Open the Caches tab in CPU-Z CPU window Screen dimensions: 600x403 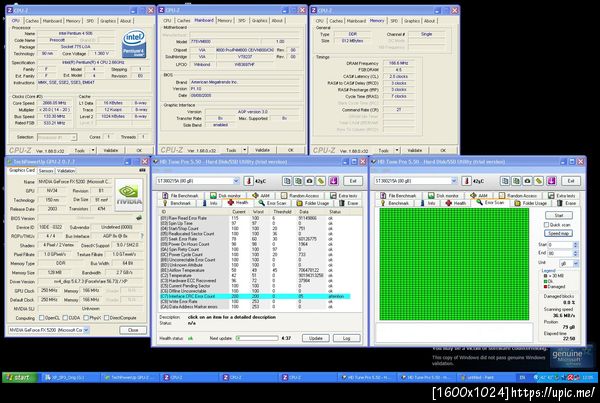(32, 21)
